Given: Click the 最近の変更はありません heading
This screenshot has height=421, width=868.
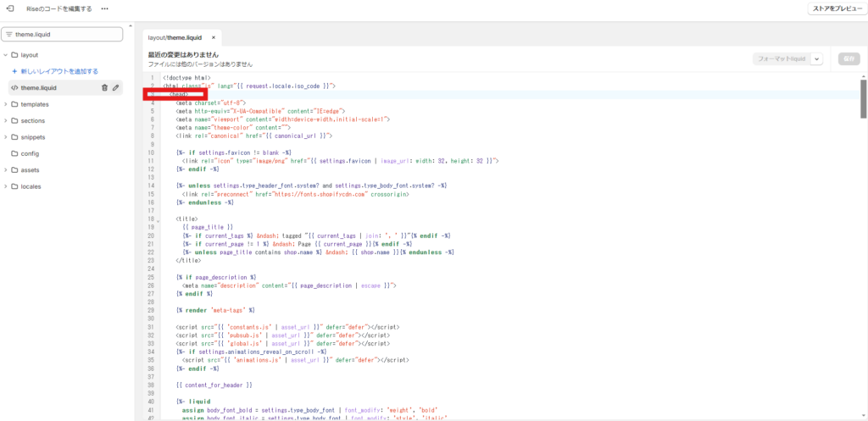Looking at the screenshot, I should click(183, 55).
